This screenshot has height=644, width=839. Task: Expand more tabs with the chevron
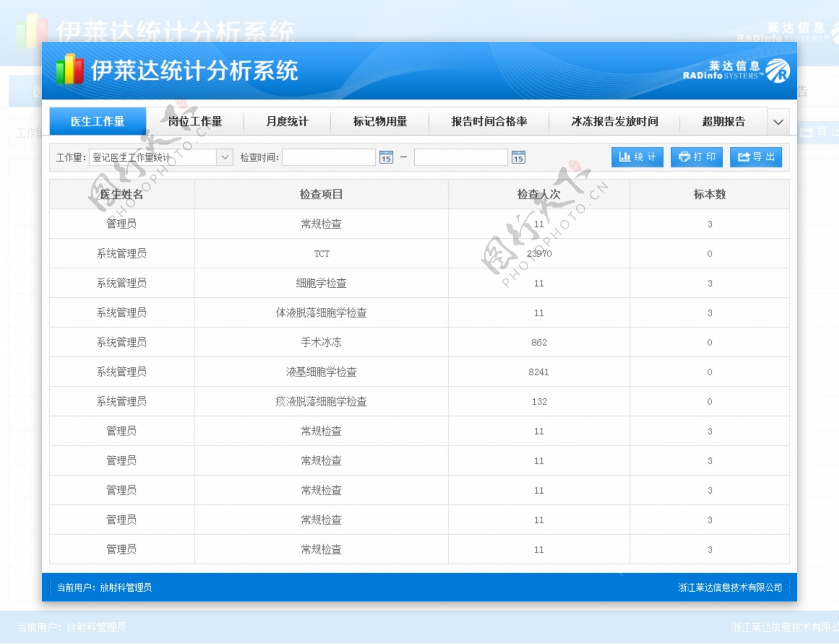(x=778, y=122)
